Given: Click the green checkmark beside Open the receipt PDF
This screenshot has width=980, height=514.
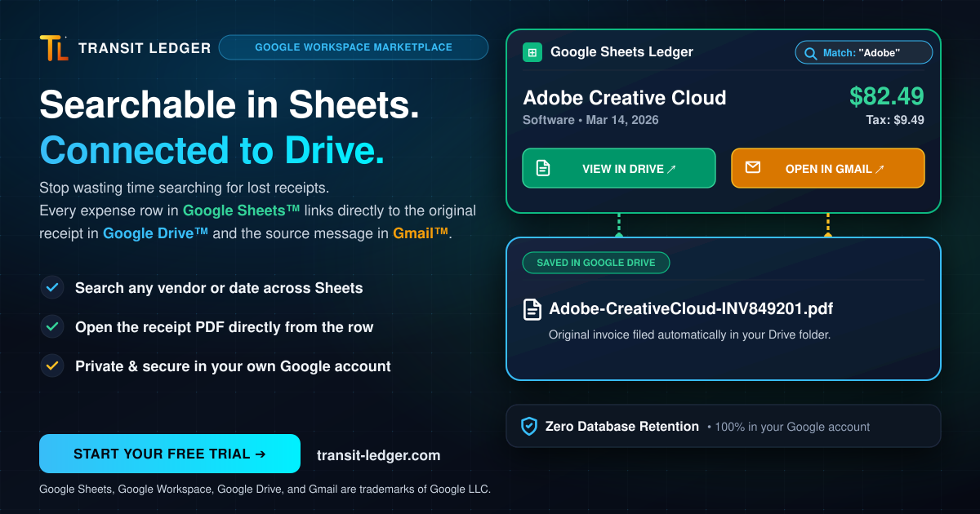Looking at the screenshot, I should click(x=52, y=327).
